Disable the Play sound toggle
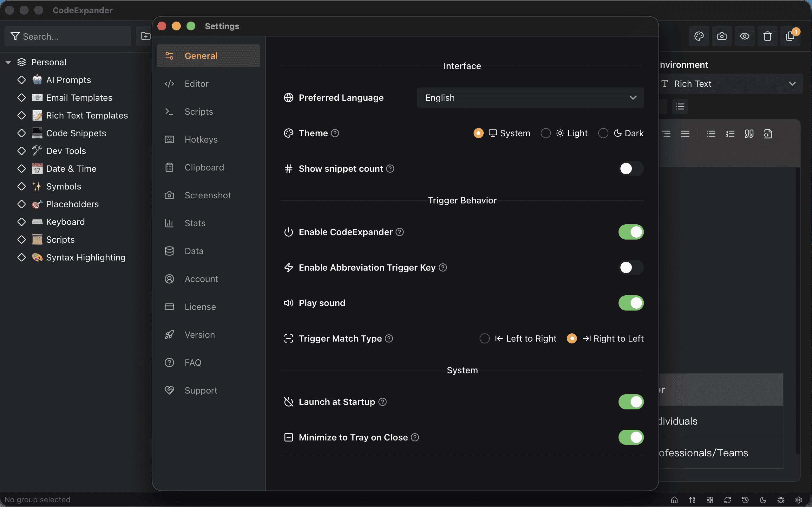This screenshot has height=507, width=812. (631, 303)
